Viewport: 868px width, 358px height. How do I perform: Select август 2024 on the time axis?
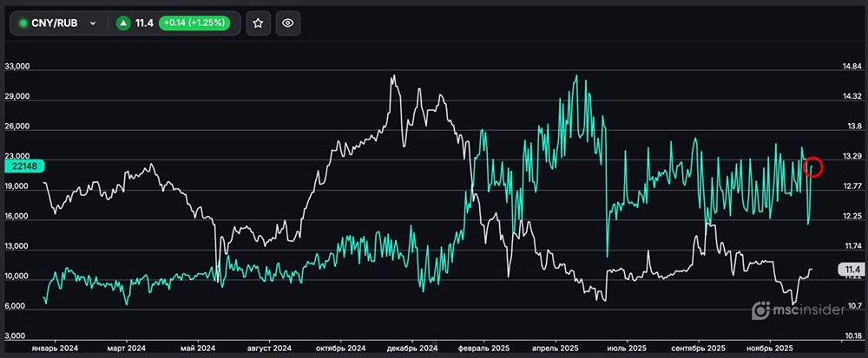(270, 348)
